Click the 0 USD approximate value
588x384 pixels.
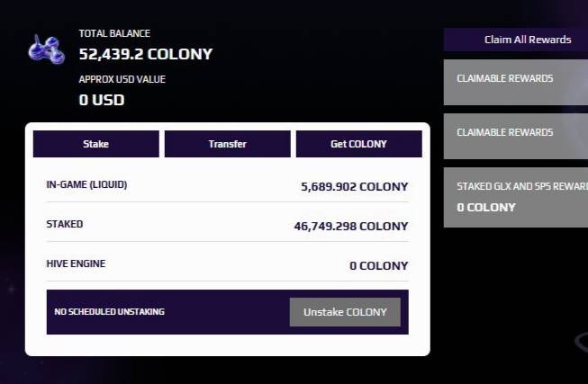click(102, 100)
